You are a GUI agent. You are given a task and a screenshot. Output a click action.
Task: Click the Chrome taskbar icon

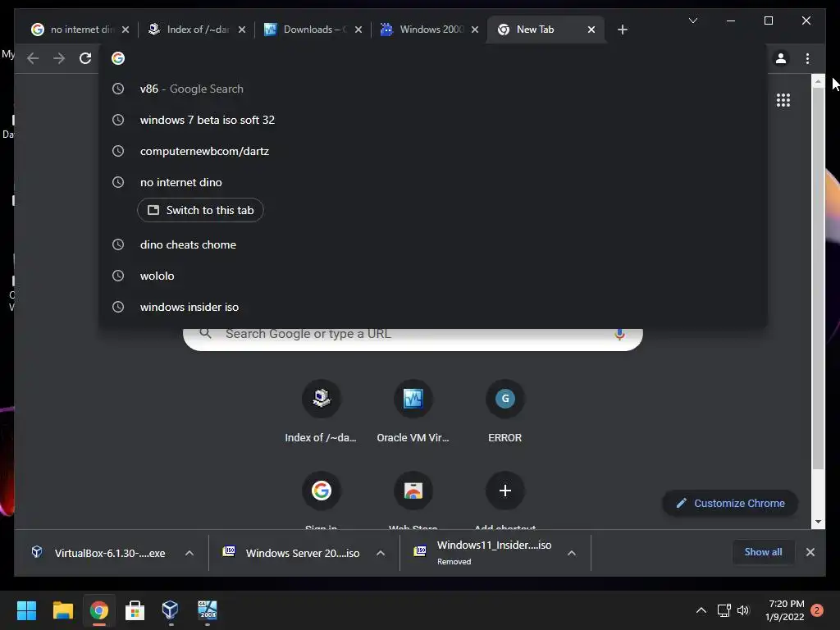[99, 610]
